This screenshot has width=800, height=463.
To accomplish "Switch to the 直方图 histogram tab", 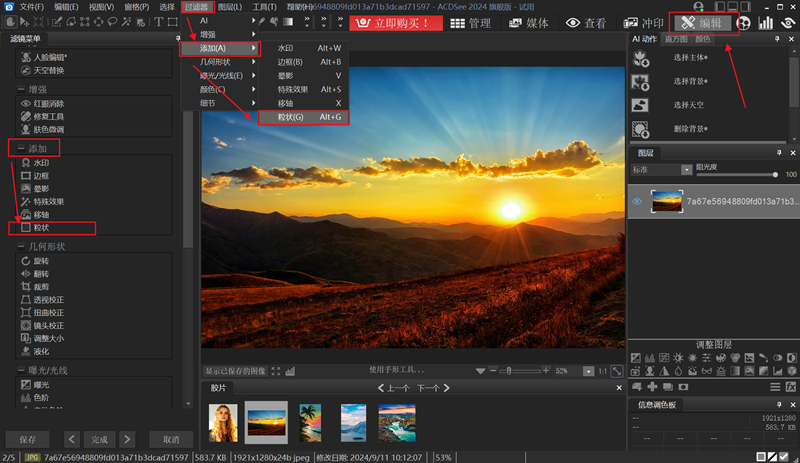I will [677, 39].
